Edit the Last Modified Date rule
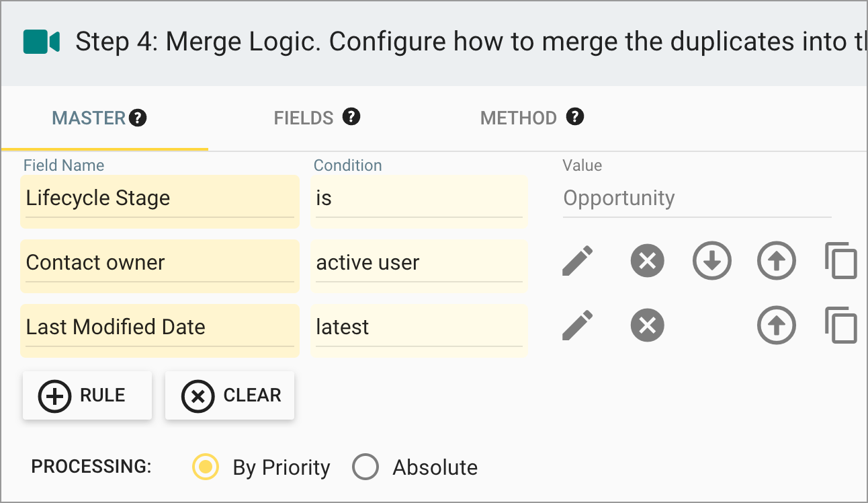The width and height of the screenshot is (868, 503). pyautogui.click(x=578, y=325)
